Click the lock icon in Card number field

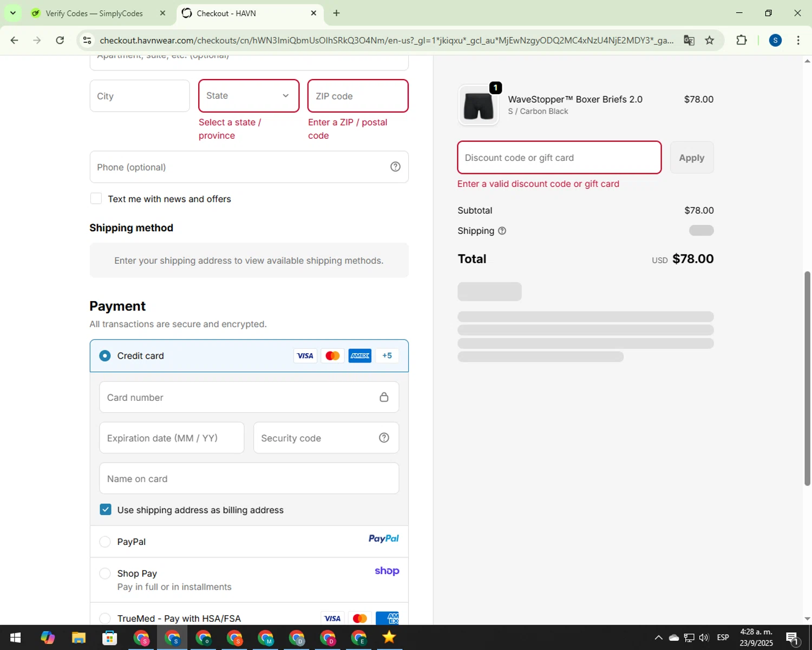384,397
